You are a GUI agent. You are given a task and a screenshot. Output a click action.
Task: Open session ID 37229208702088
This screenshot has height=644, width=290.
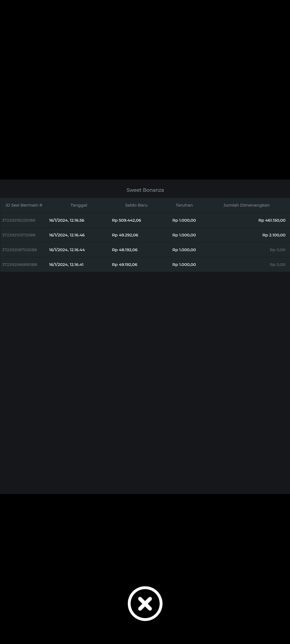tap(19, 250)
